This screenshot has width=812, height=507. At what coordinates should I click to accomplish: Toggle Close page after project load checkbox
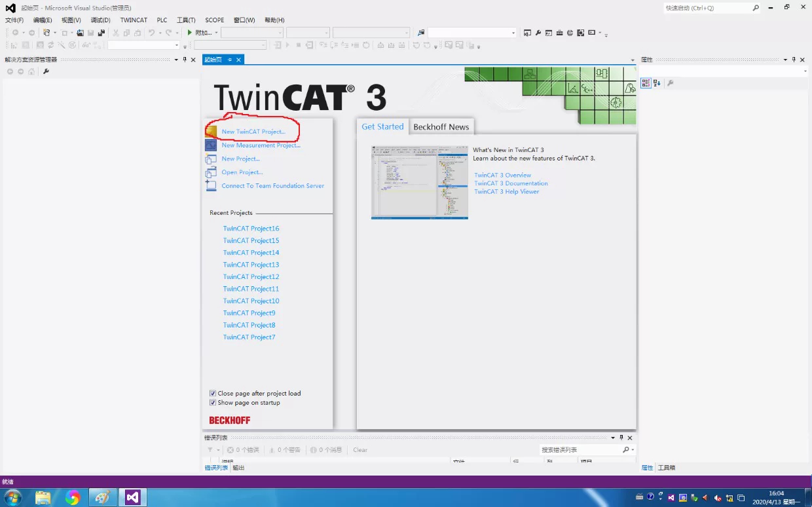[x=213, y=394]
